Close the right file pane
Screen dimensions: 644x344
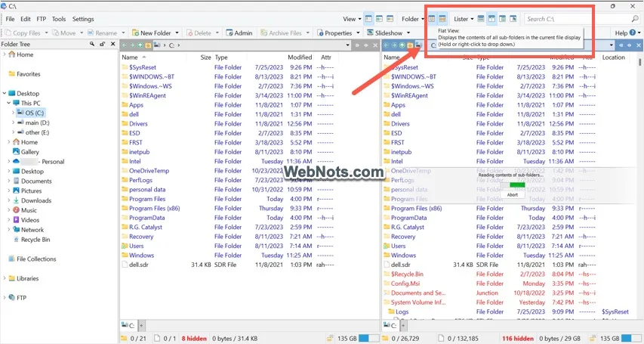click(x=639, y=45)
